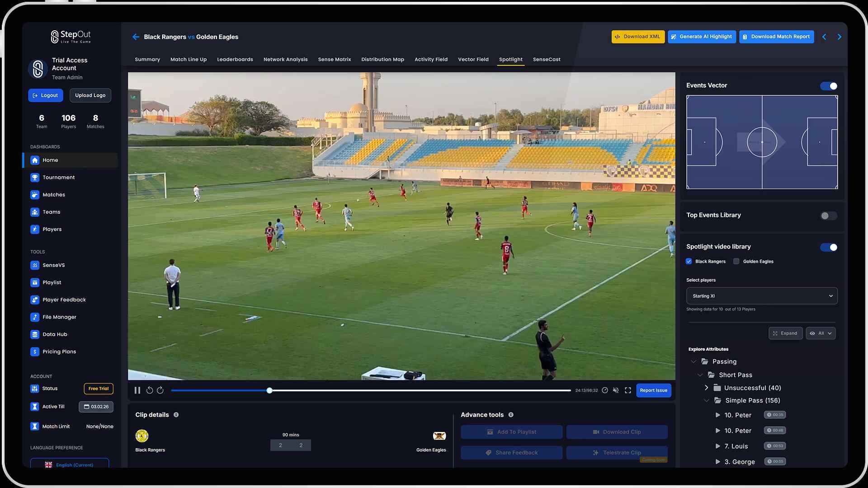The width and height of the screenshot is (868, 488).
Task: Open the Distribution Map tab
Action: [x=383, y=60]
